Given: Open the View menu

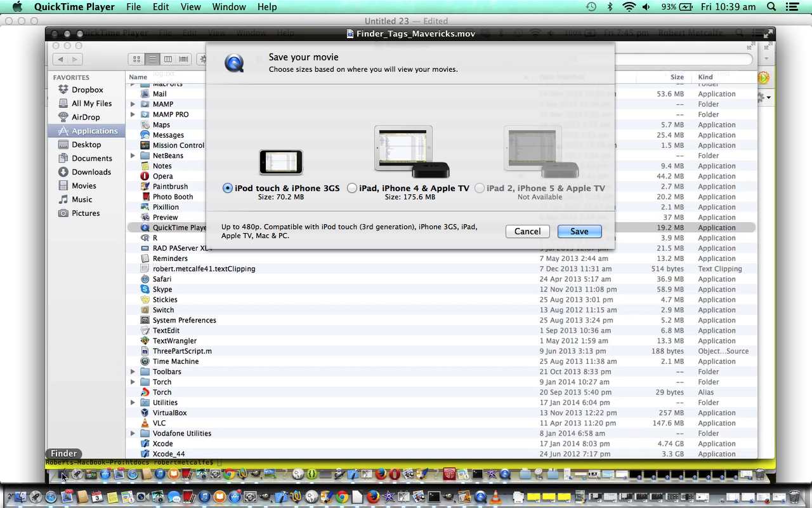Looking at the screenshot, I should click(190, 7).
